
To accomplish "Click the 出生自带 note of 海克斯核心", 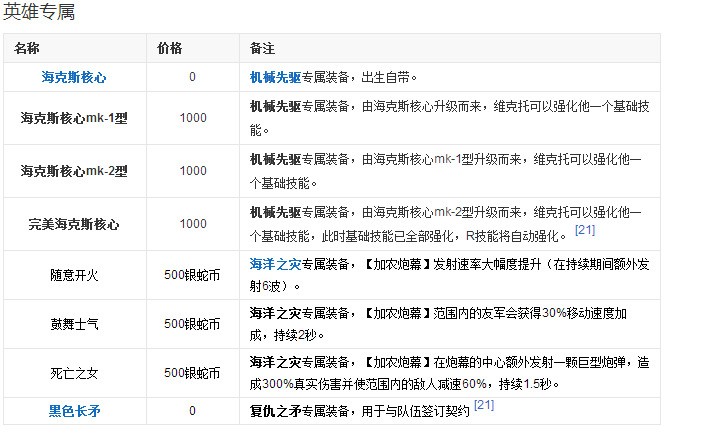I will click(389, 77).
